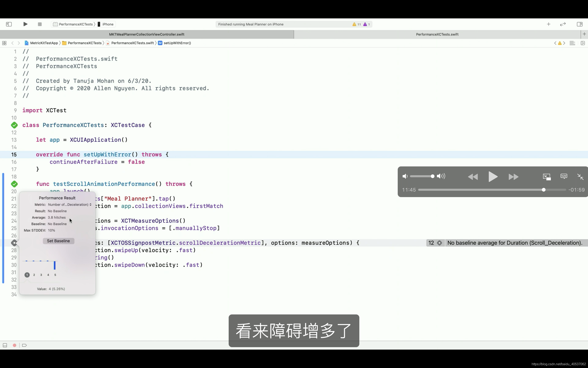Play the video
Screen dimensions: 588x368
click(x=493, y=177)
